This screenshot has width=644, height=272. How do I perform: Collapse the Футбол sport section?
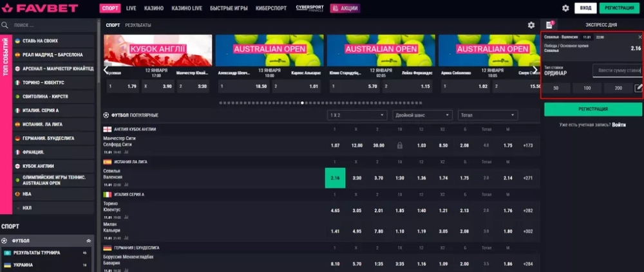point(88,241)
